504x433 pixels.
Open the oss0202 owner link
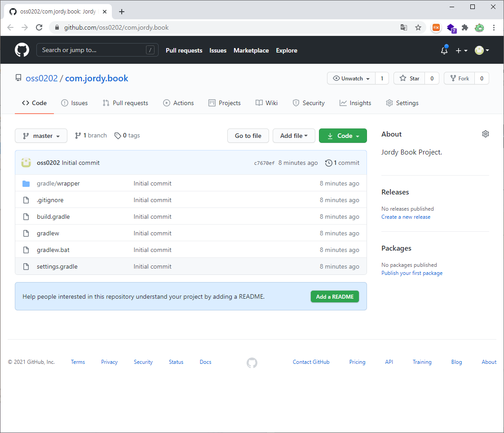[41, 78]
